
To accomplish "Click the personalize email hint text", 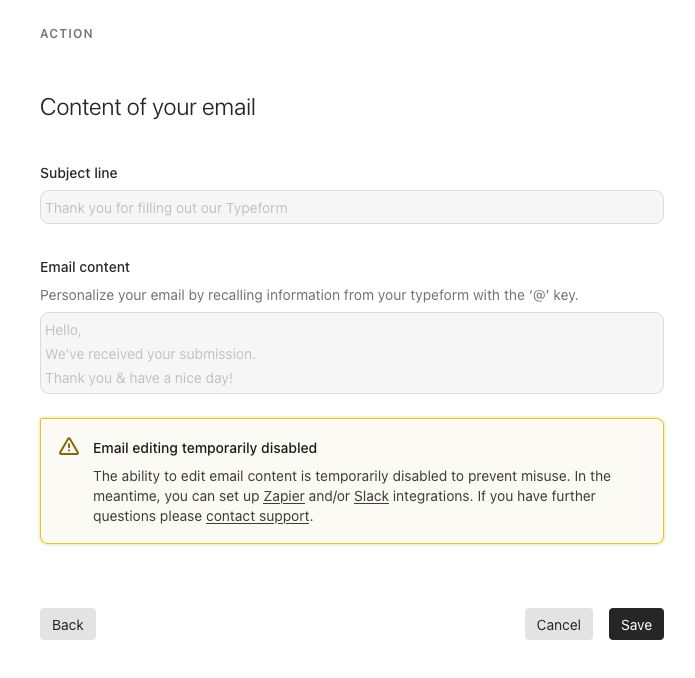I will (309, 295).
